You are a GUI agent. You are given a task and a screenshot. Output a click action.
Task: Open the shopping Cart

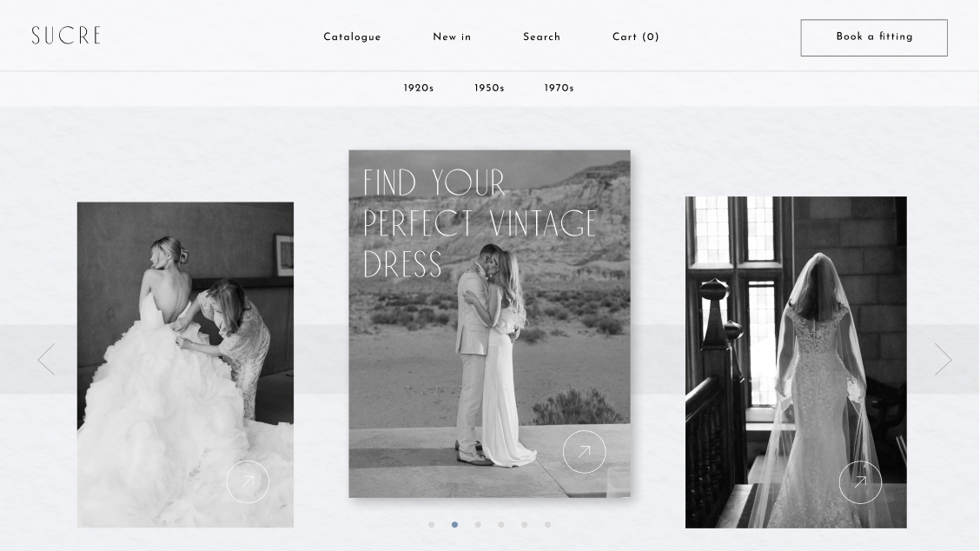coord(635,37)
